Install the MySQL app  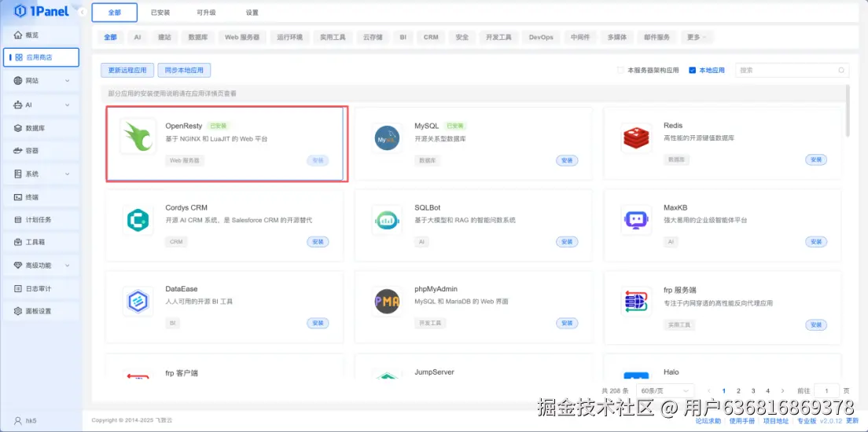[x=567, y=160]
